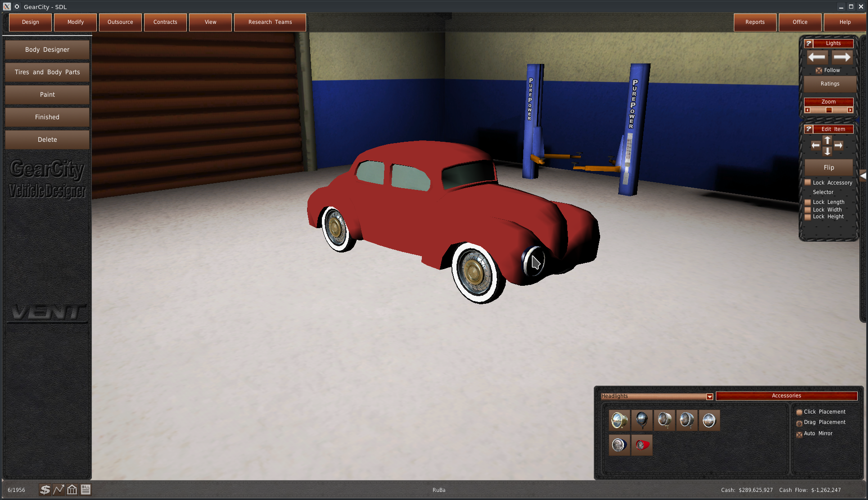The image size is (868, 500).
Task: Click the Zoom slider handle
Action: click(x=829, y=110)
